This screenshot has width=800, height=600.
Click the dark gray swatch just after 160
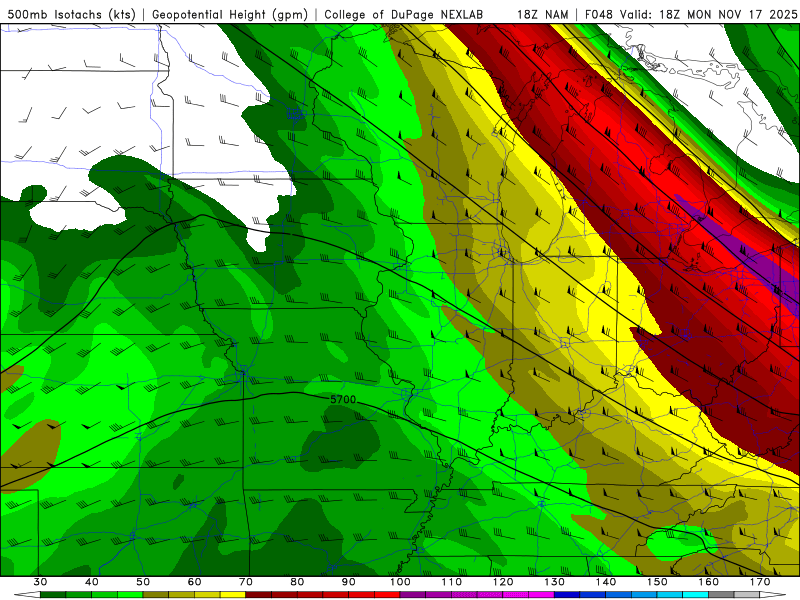[x=721, y=595]
